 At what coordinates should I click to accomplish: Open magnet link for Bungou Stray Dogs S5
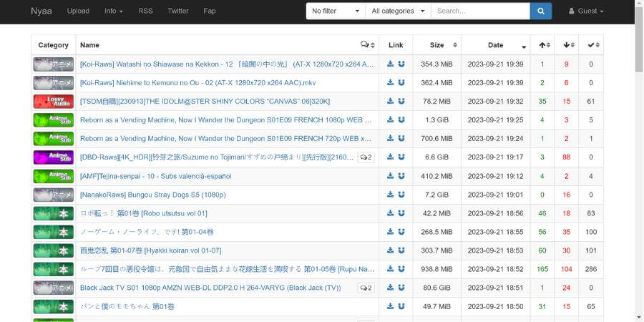tap(401, 195)
